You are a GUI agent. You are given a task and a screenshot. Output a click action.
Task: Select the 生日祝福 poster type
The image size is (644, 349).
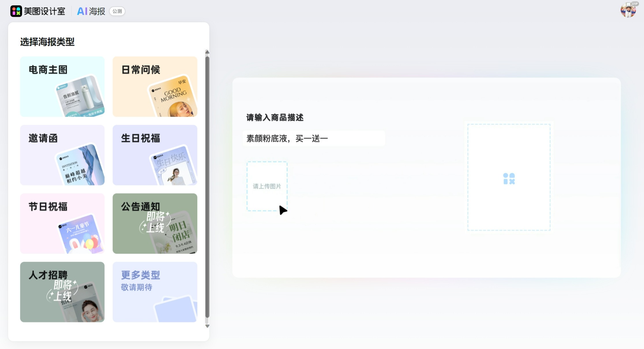click(x=155, y=155)
